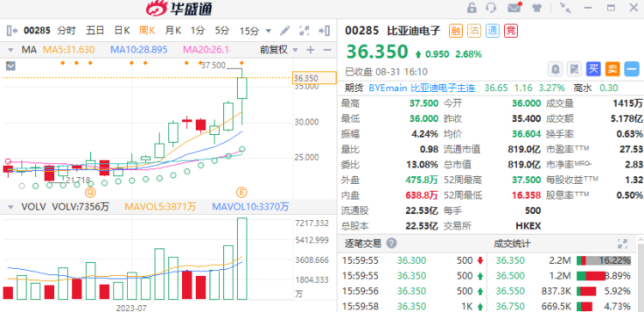Click the MA20 indicator label
This screenshot has width=644, height=312.
(207, 50)
